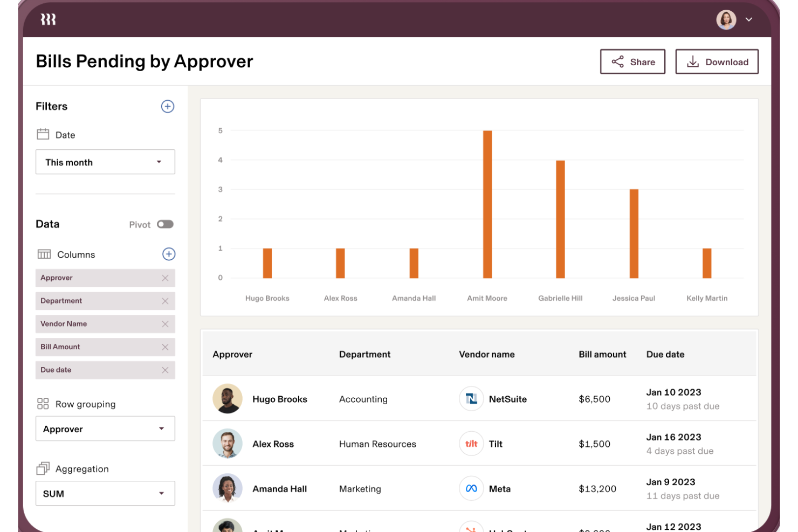Click the Aggregation layers icon
Image resolution: width=798 pixels, height=532 pixels.
pyautogui.click(x=43, y=468)
